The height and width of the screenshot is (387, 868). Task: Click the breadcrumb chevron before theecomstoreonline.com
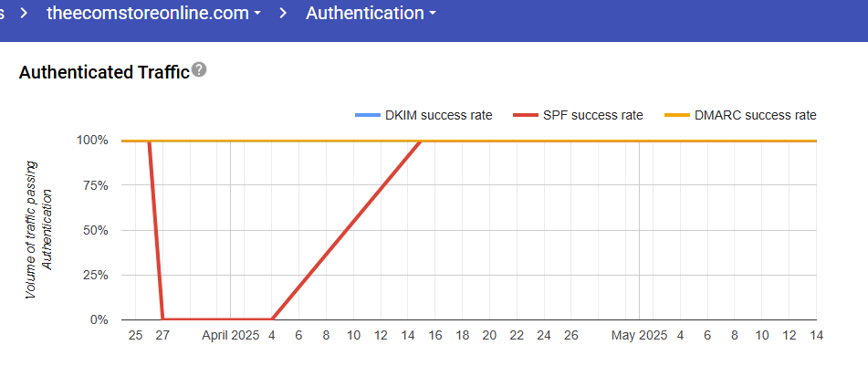[25, 14]
